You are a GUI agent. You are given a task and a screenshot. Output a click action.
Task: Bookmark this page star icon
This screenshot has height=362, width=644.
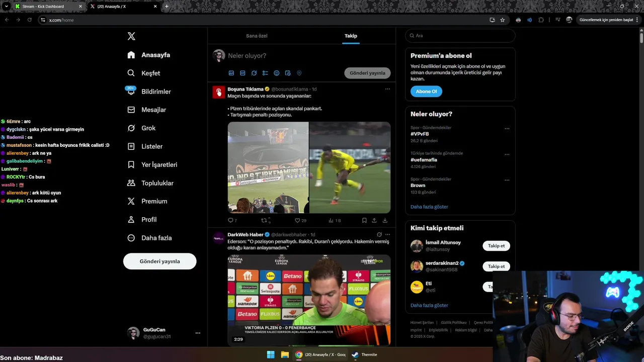[x=503, y=20]
